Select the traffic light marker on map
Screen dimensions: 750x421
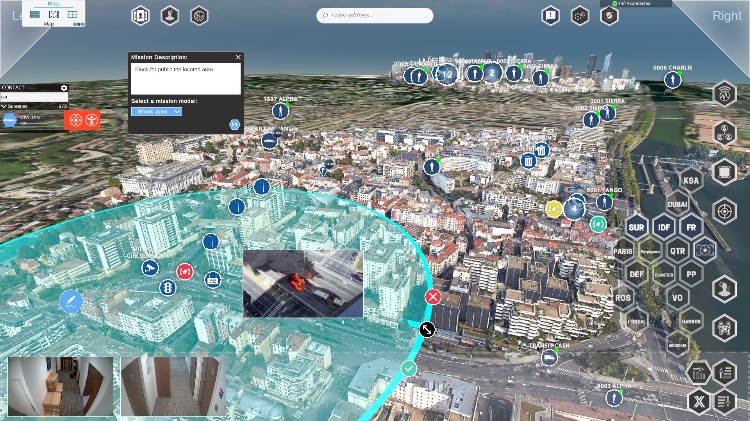tap(168, 288)
